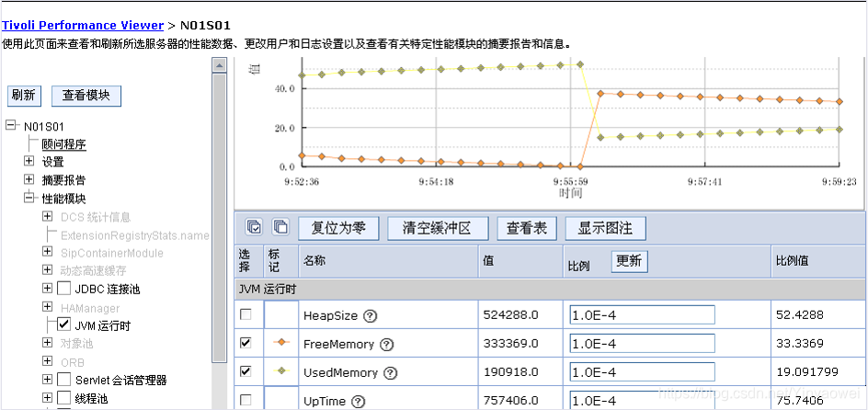Viewport: 868px width, 410px height.
Task: Enable the 线程池 module checkbox
Action: pyautogui.click(x=64, y=398)
